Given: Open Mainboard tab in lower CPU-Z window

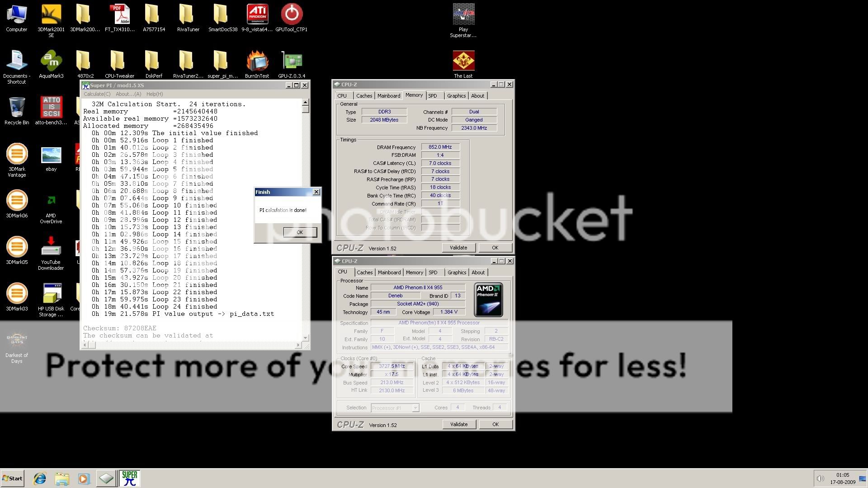Looking at the screenshot, I should (389, 272).
